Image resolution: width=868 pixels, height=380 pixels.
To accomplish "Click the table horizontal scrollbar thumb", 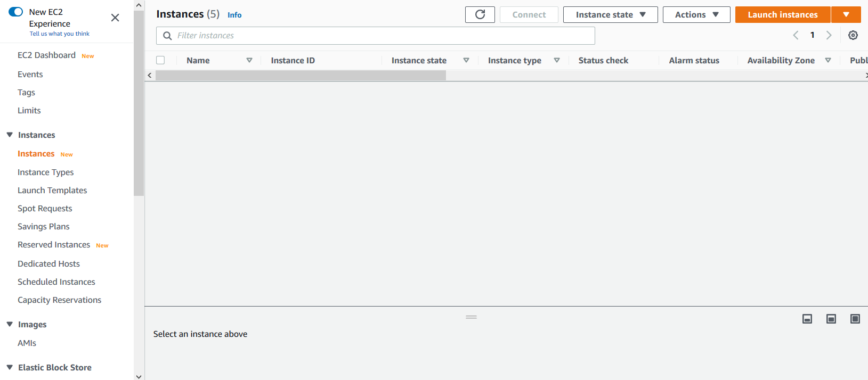I will tap(301, 76).
